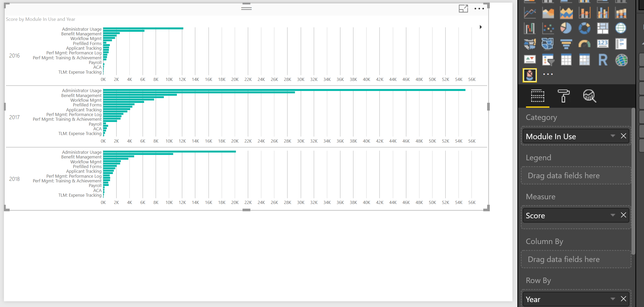Select the KPI visualization
The height and width of the screenshot is (307, 644).
(530, 60)
